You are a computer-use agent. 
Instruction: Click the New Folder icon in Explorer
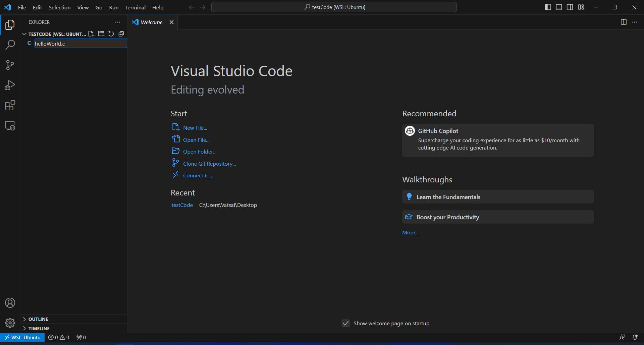[x=101, y=34]
